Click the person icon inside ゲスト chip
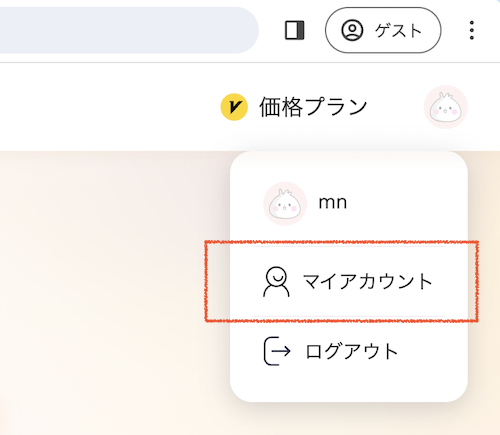 point(352,30)
